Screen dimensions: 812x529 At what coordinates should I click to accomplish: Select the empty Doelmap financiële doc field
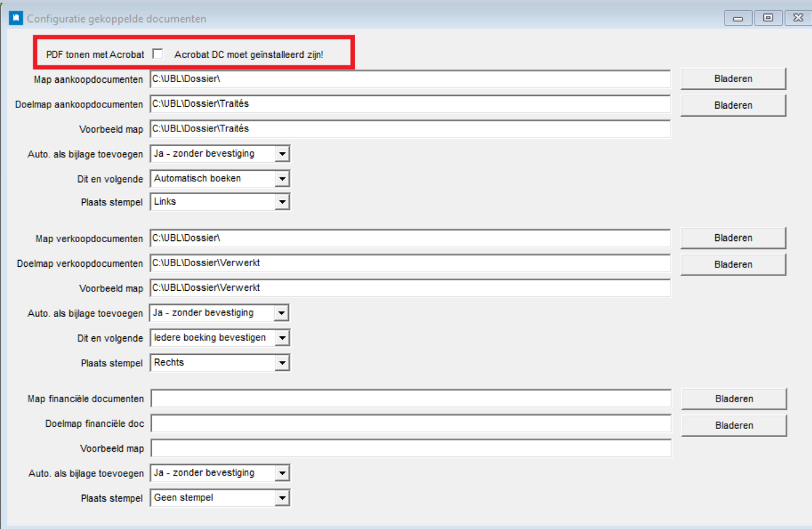click(410, 424)
